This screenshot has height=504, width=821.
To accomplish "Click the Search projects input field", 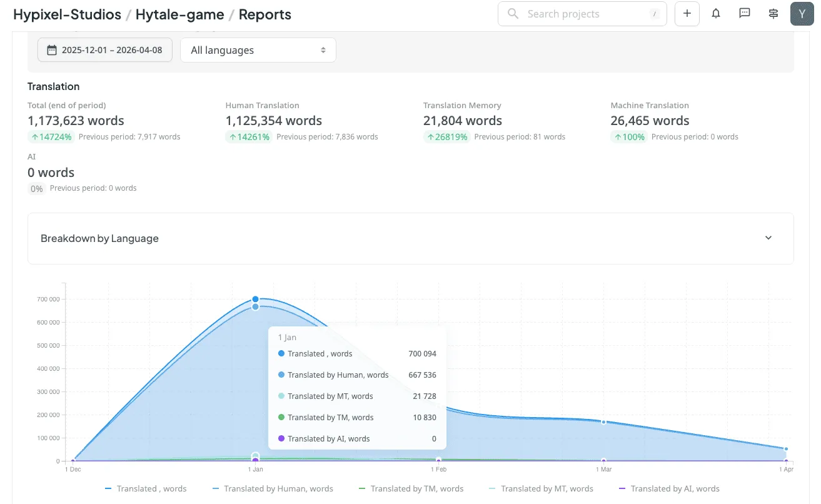I will (x=582, y=13).
